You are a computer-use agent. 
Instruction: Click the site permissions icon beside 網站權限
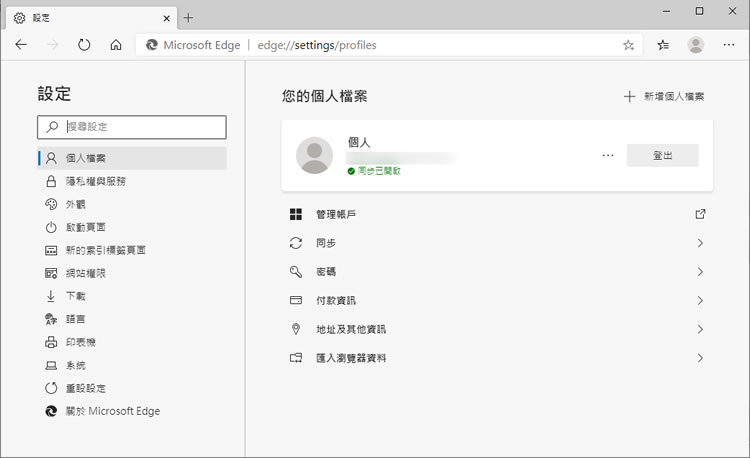[51, 273]
